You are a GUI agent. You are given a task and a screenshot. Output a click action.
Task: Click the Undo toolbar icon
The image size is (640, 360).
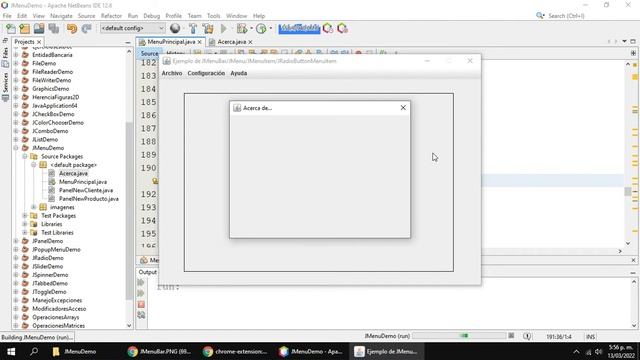click(x=72, y=29)
